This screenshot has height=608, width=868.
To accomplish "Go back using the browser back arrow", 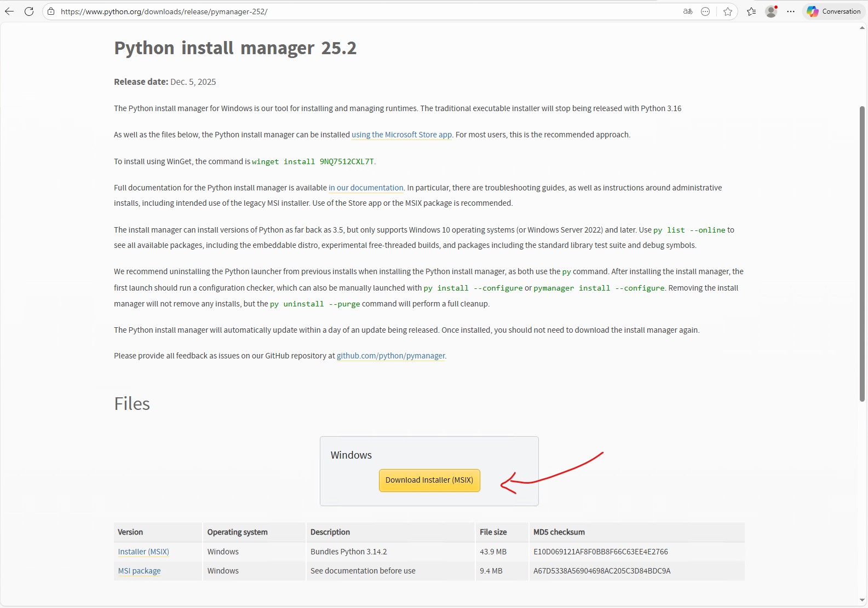I will tap(9, 11).
